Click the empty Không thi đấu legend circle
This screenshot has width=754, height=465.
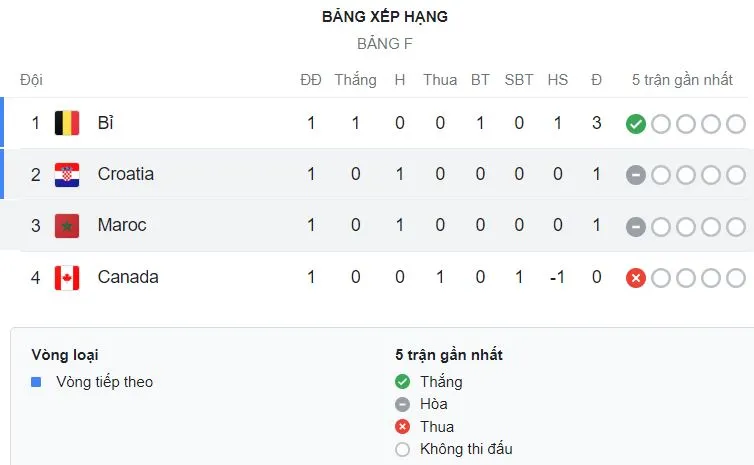point(403,449)
